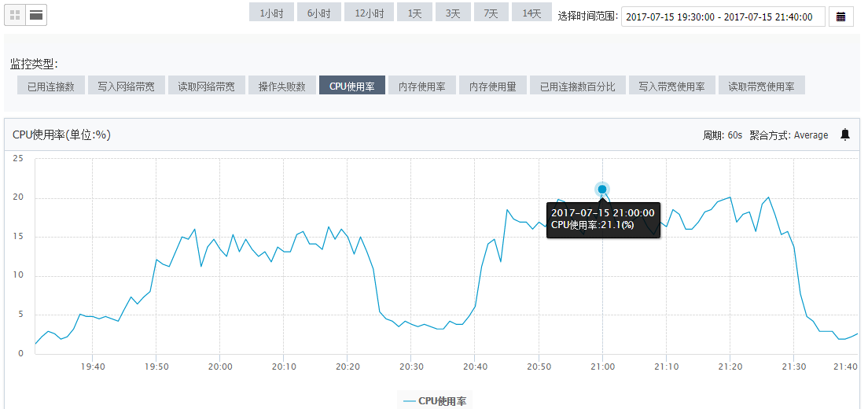Select the 7天 time range
The height and width of the screenshot is (409, 868).
tap(491, 13)
